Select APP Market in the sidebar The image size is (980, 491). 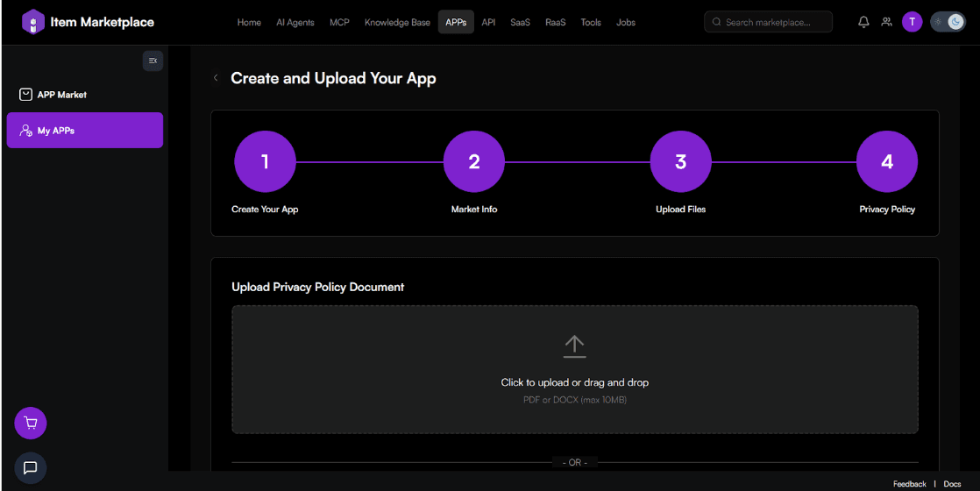61,95
